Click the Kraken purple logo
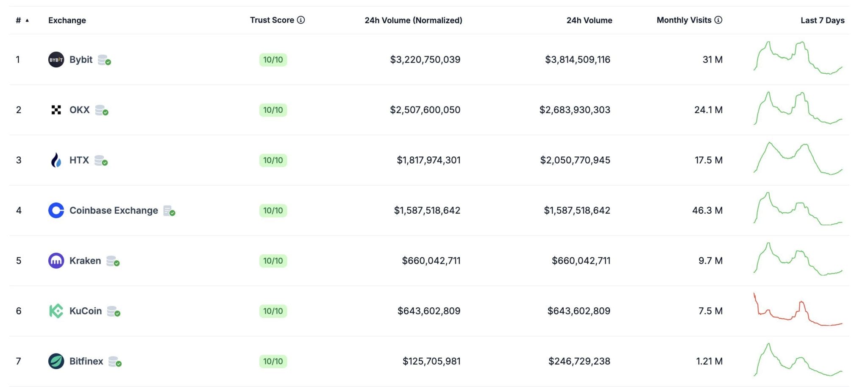 [x=56, y=261]
